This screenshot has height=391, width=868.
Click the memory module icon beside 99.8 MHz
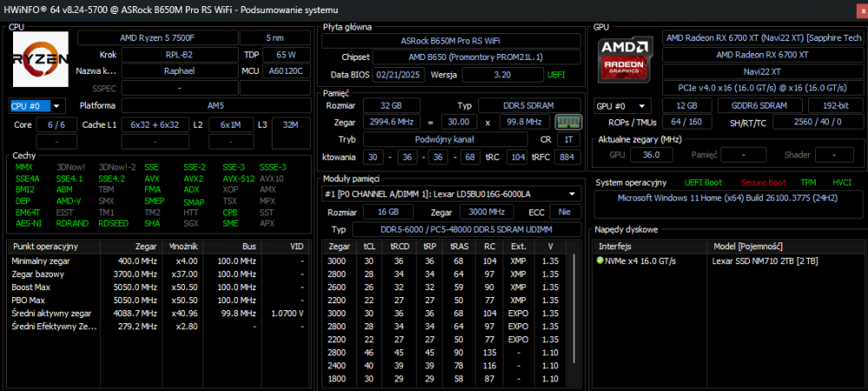point(569,122)
